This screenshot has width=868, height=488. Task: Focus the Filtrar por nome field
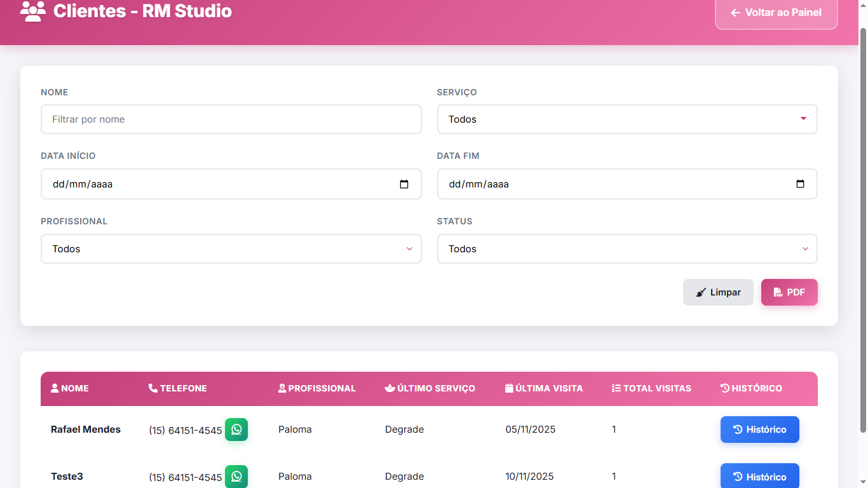coord(231,119)
